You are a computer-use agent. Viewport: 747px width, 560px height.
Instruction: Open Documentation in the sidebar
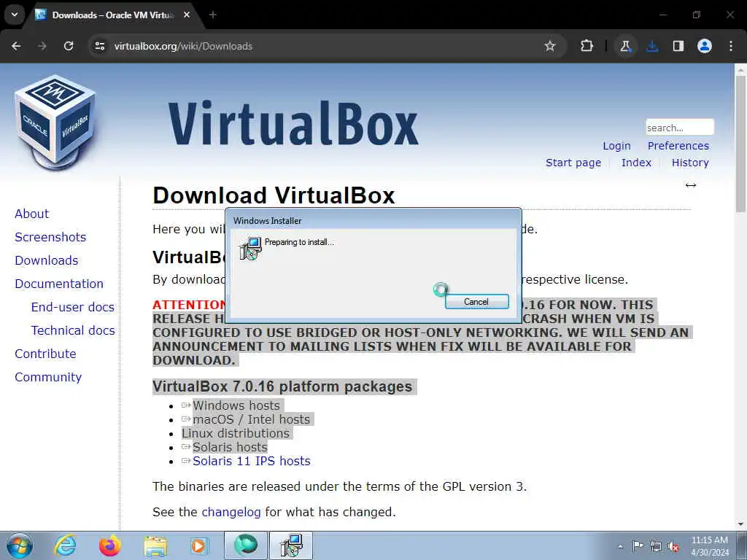point(59,284)
